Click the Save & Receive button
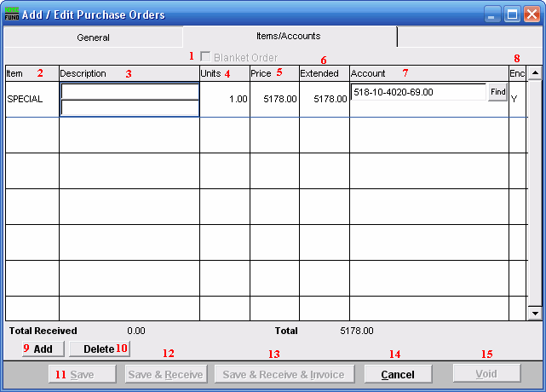This screenshot has height=392, width=546. [x=165, y=374]
